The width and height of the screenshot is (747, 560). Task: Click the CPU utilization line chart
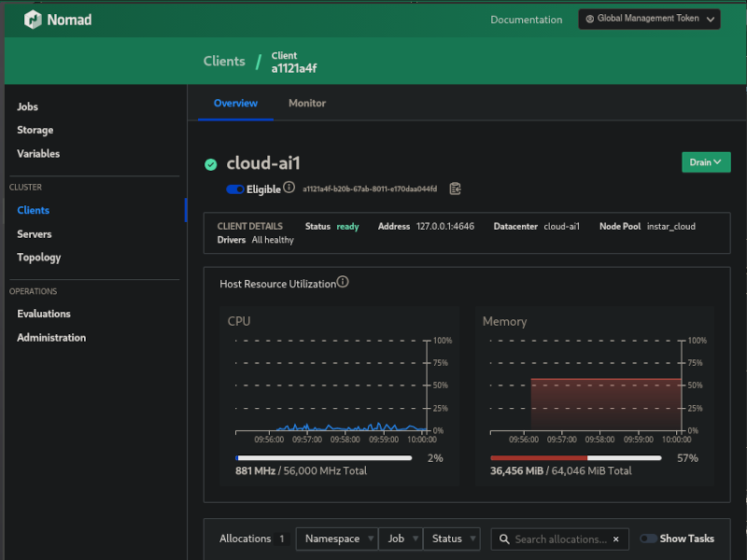(x=331, y=385)
